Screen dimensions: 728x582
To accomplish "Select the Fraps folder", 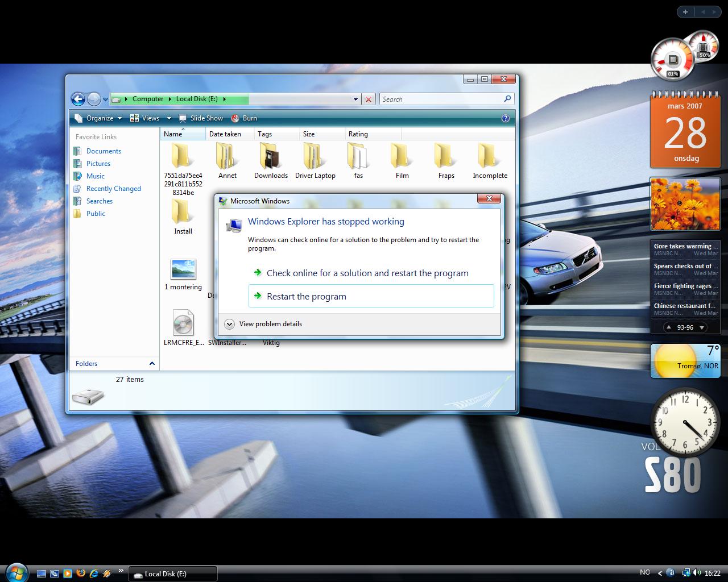I will [x=446, y=160].
